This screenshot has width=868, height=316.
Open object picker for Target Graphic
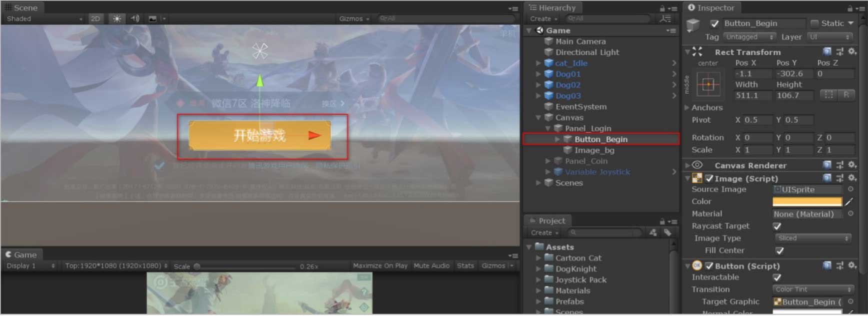pyautogui.click(x=850, y=301)
